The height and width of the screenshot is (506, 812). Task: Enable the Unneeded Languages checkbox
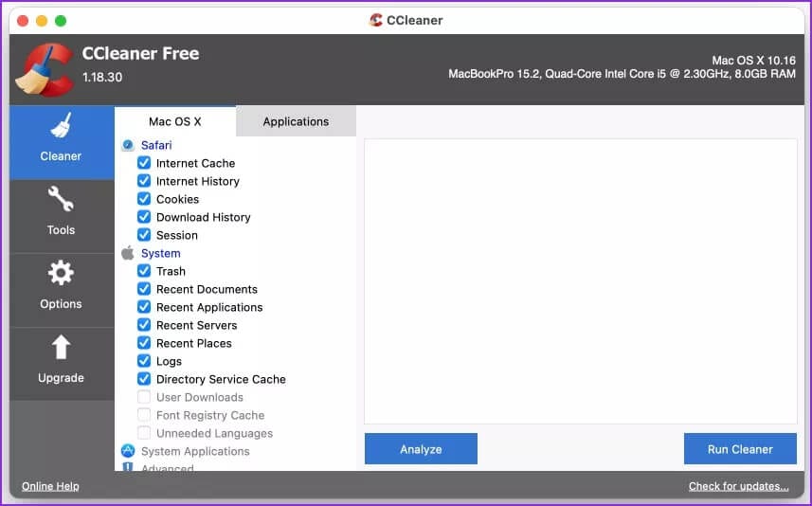click(144, 432)
